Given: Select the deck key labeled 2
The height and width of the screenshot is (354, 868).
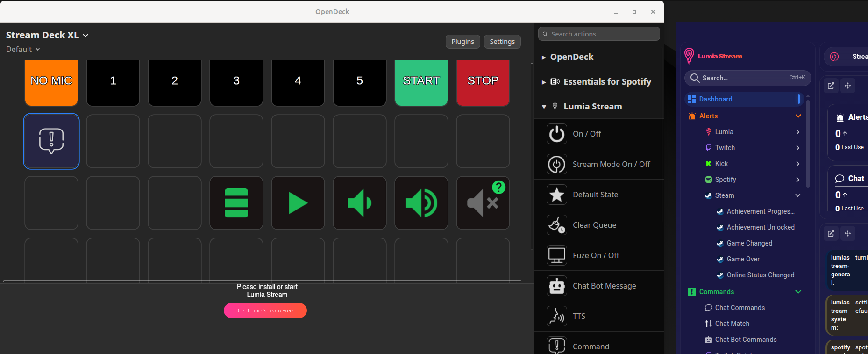Looking at the screenshot, I should tap(175, 83).
